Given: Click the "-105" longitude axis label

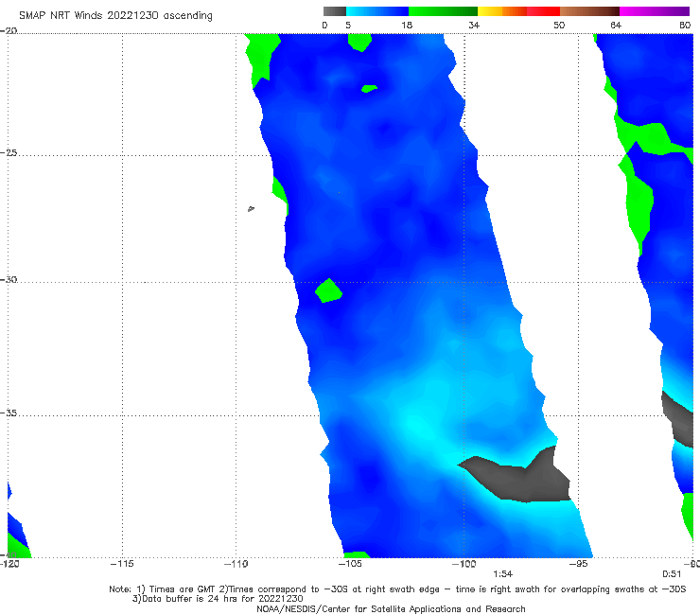Looking at the screenshot, I should tap(350, 564).
